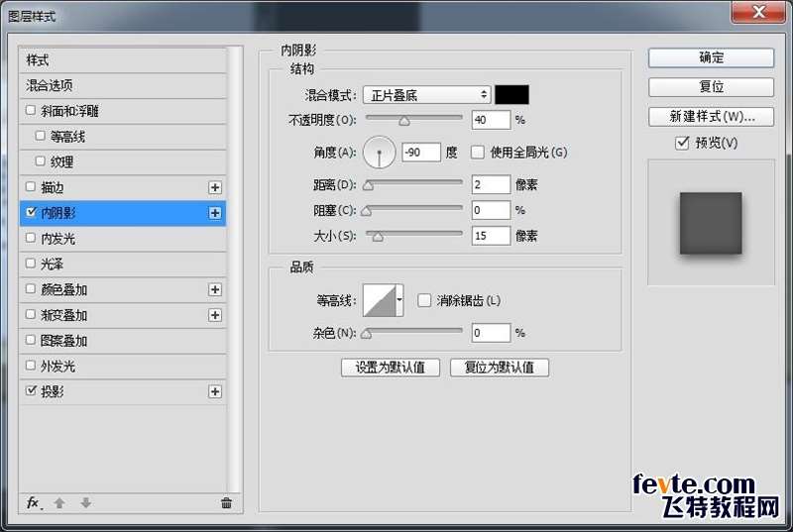Uncheck 投影 checkbox
This screenshot has height=532, width=793.
click(x=31, y=390)
